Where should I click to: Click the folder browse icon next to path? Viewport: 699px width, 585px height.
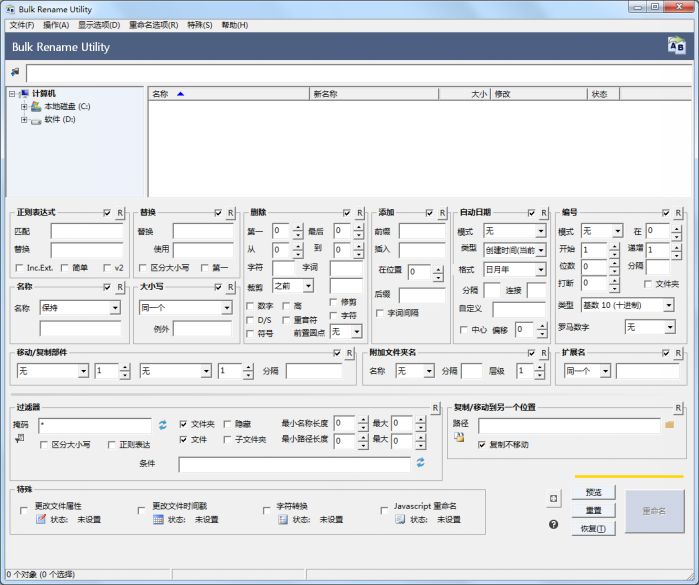click(670, 425)
